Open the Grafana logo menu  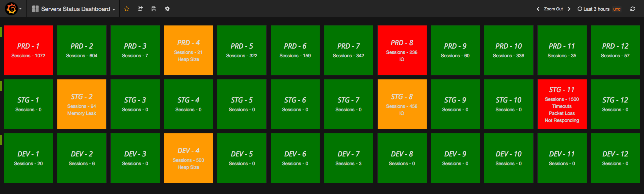11,9
